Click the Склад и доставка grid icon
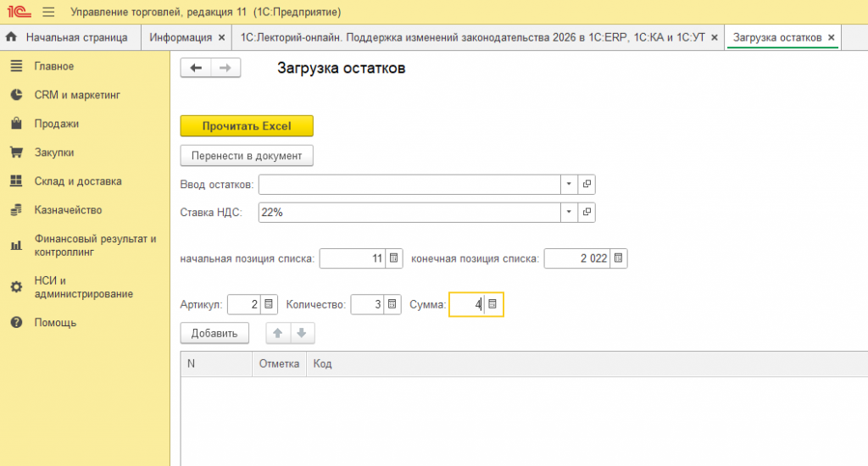 pyautogui.click(x=17, y=181)
